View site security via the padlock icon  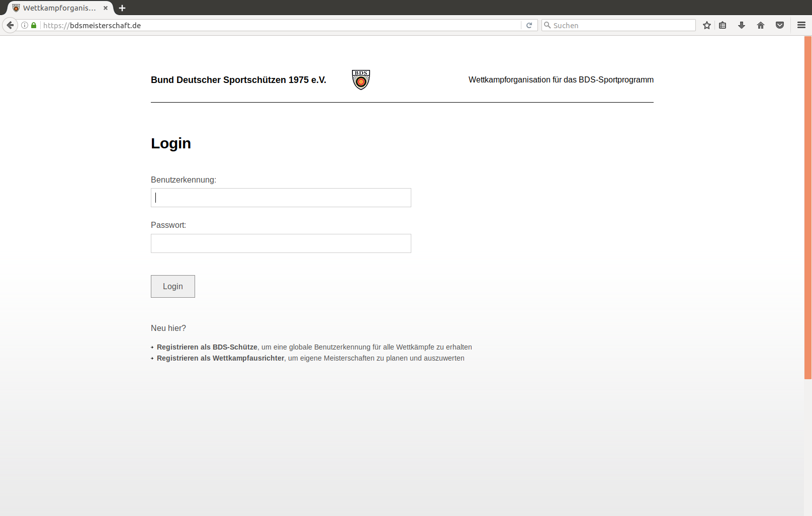33,25
